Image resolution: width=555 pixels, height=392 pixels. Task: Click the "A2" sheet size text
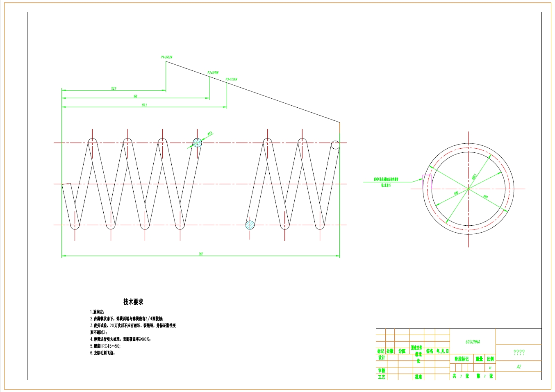point(519,367)
